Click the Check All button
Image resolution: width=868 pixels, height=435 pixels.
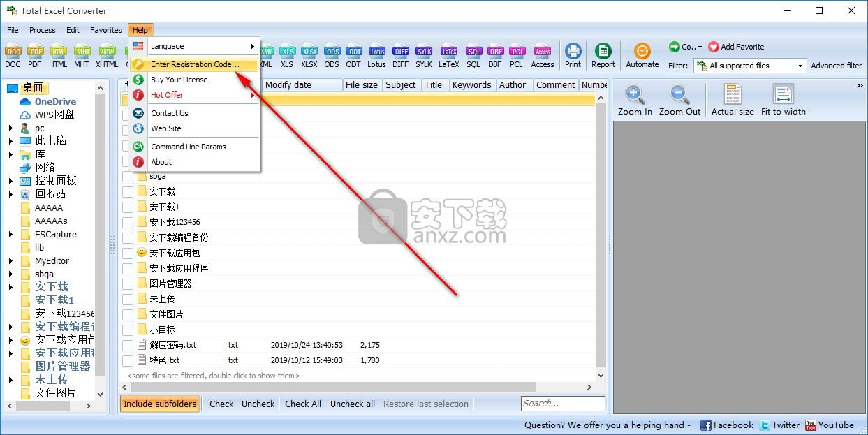click(x=303, y=404)
